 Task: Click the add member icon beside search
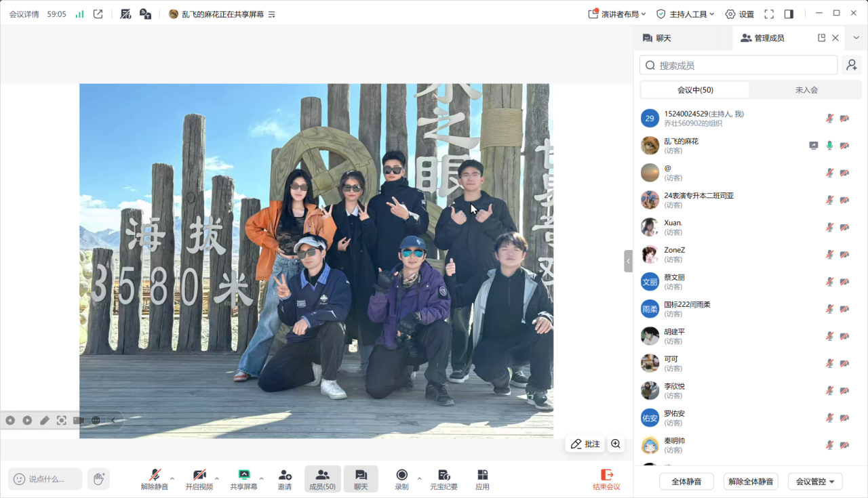pyautogui.click(x=852, y=65)
